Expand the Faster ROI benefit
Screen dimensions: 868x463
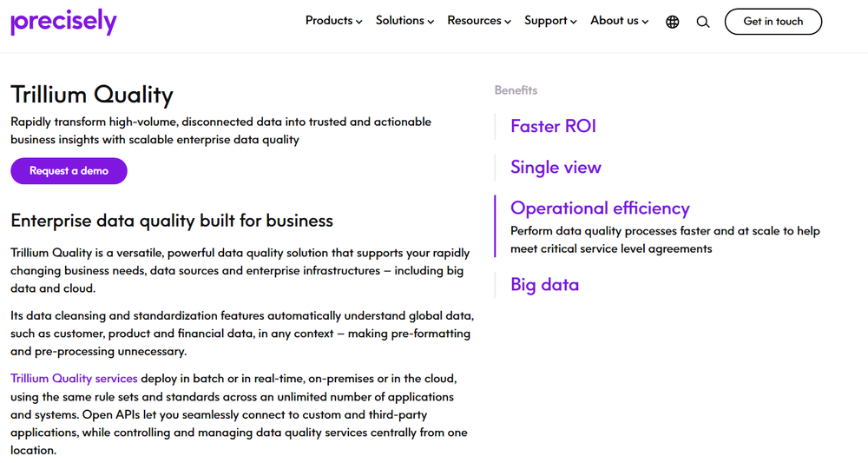tap(553, 126)
